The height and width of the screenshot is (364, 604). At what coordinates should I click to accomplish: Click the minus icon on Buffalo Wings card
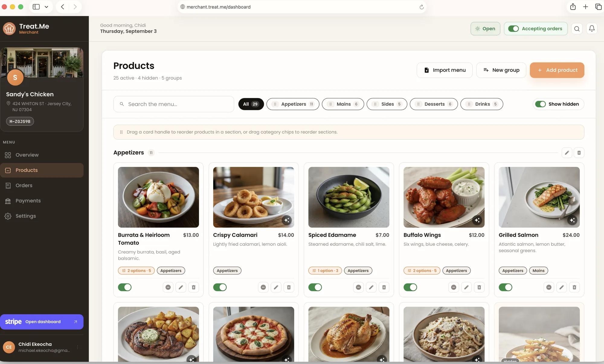454,287
